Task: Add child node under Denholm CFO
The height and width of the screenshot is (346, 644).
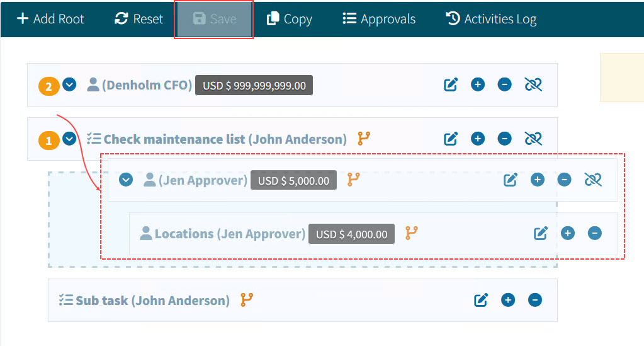Action: pyautogui.click(x=478, y=84)
